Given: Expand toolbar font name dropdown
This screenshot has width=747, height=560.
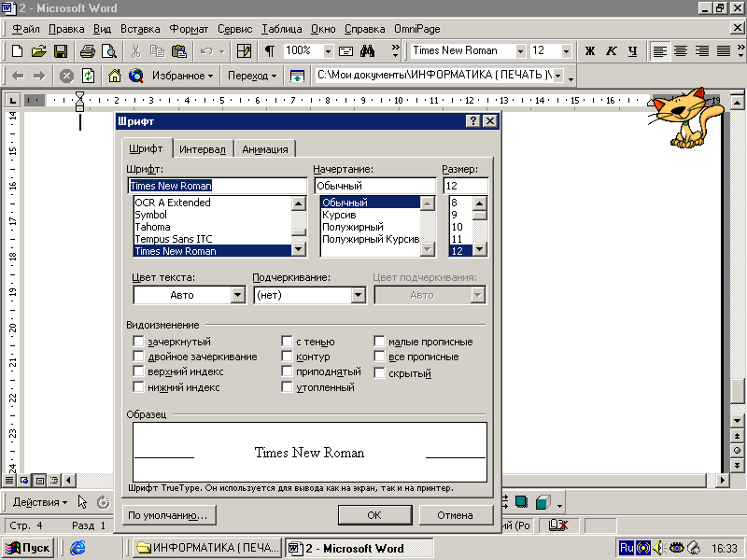Looking at the screenshot, I should click(x=520, y=51).
